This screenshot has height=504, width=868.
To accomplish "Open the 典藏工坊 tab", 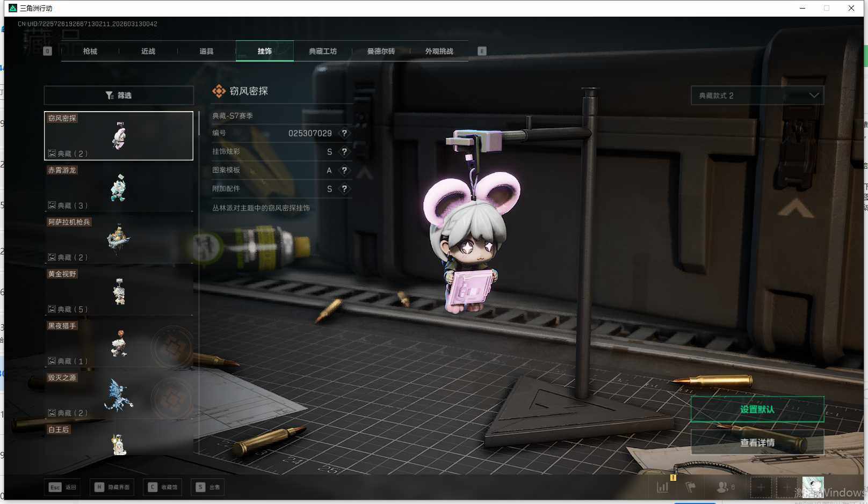I will 323,52.
